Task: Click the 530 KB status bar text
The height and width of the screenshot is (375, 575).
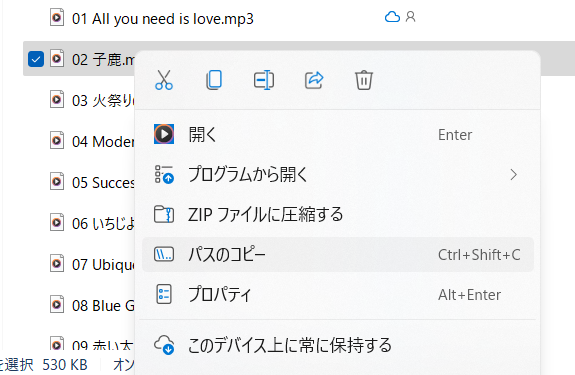Action: tap(65, 365)
